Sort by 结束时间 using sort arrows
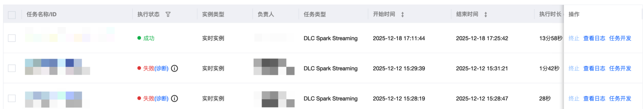The width and height of the screenshot is (644, 109). point(485,14)
